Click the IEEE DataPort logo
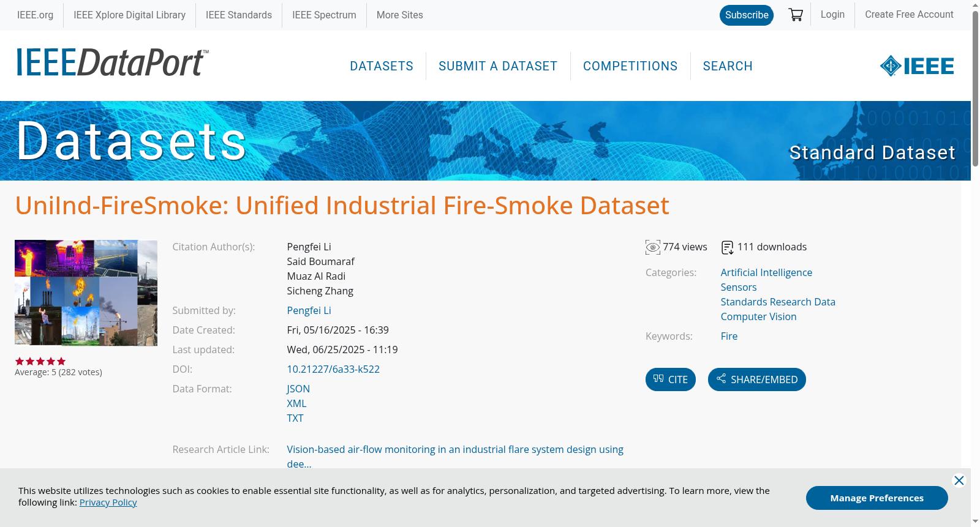Viewport: 980px width, 527px height. [x=112, y=62]
